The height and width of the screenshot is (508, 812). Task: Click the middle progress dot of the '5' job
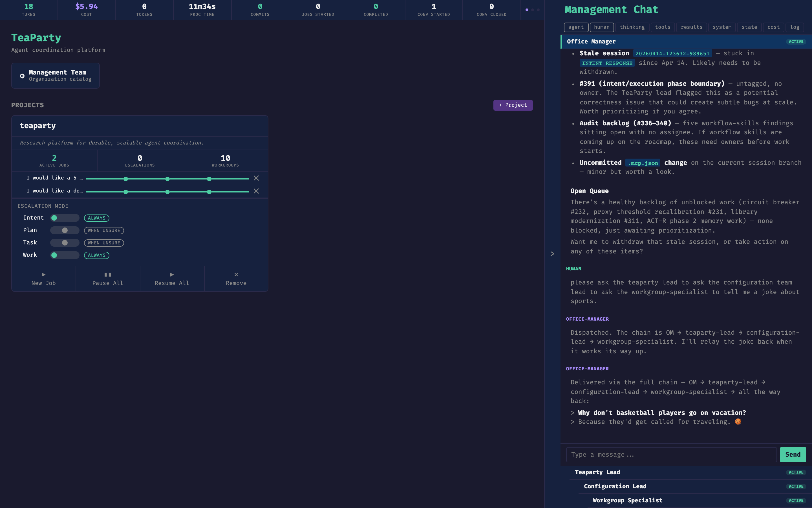click(x=167, y=179)
